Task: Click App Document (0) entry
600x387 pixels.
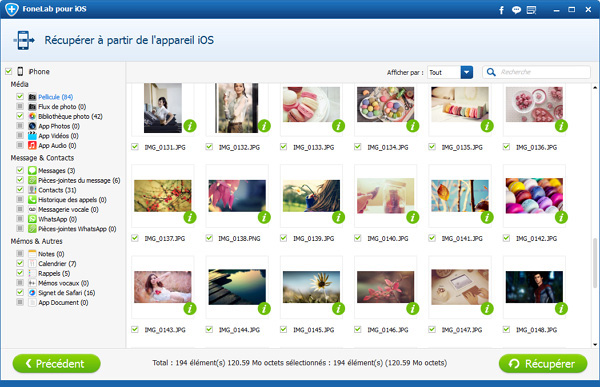Action: tap(63, 302)
